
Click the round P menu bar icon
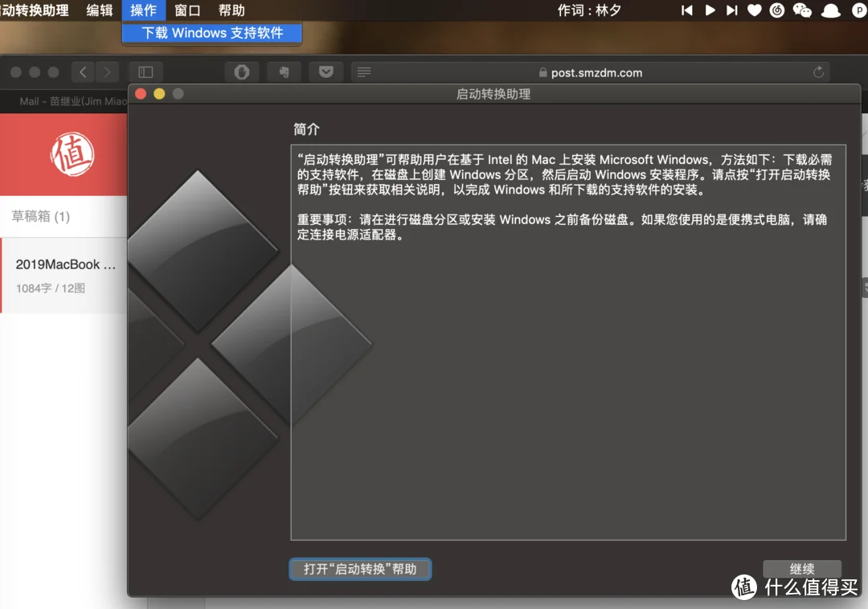(860, 10)
